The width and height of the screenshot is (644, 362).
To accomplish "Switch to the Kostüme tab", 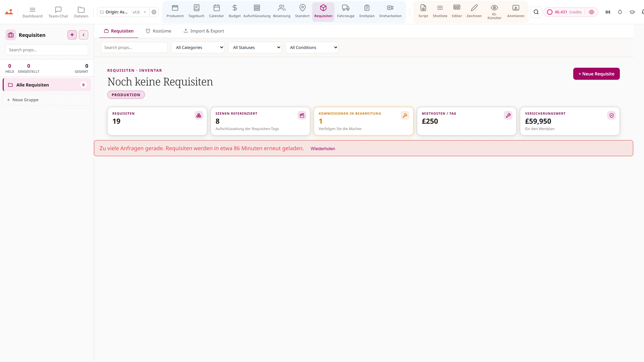I will pyautogui.click(x=158, y=31).
